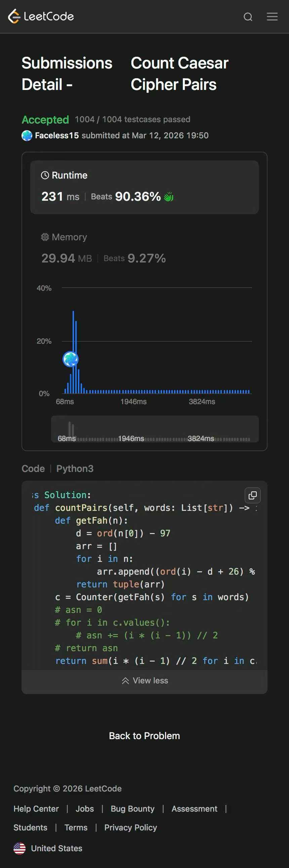Image resolution: width=289 pixels, height=868 pixels.
Task: Switch to the Memory stats panel
Action: (144, 248)
